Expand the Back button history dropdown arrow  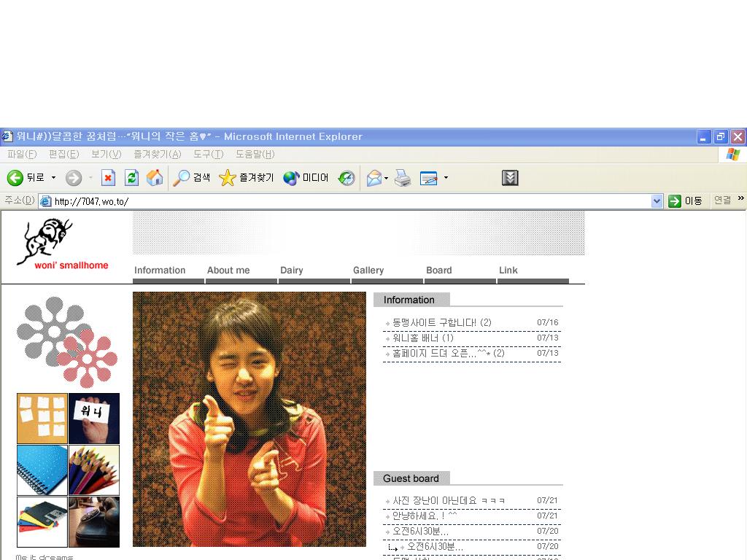click(x=53, y=178)
